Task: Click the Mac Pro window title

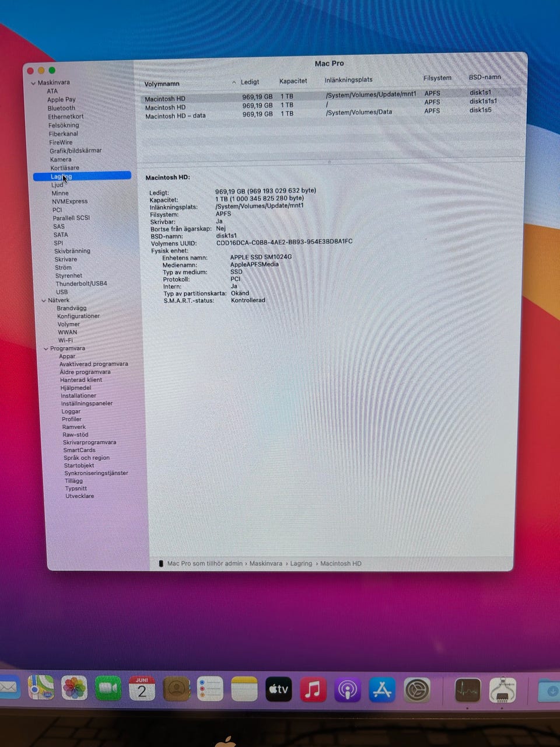Action: pyautogui.click(x=330, y=64)
